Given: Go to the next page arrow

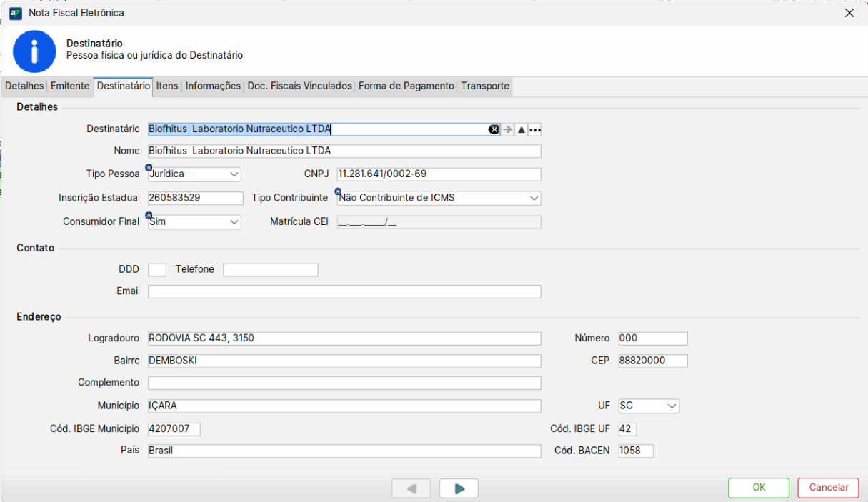Looking at the screenshot, I should [459, 488].
